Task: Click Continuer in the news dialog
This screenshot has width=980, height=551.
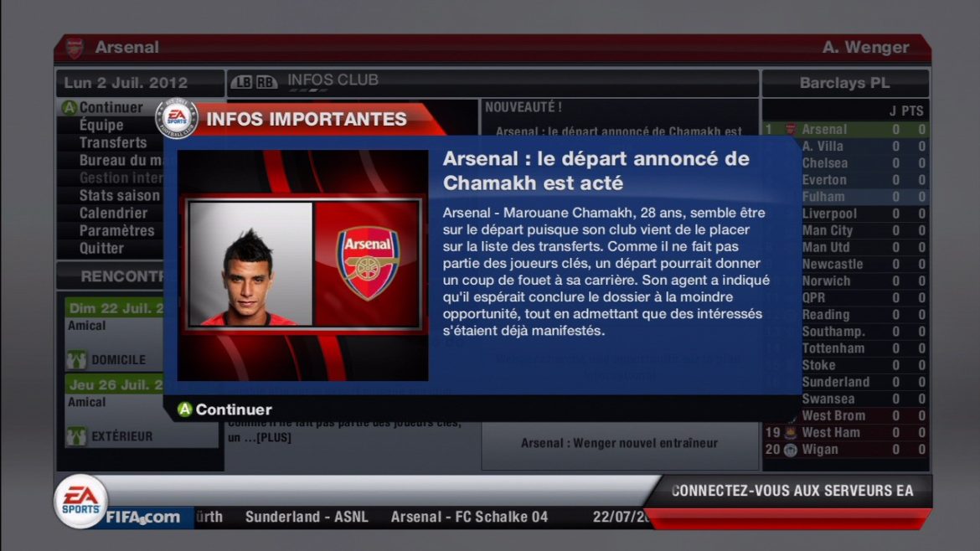Action: pos(234,409)
